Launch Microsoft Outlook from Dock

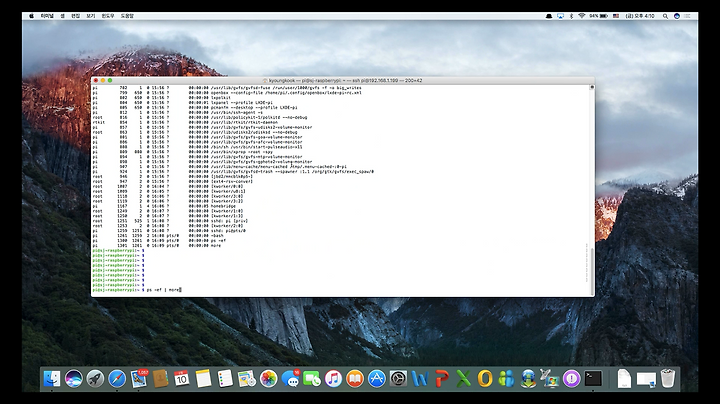tap(485, 379)
